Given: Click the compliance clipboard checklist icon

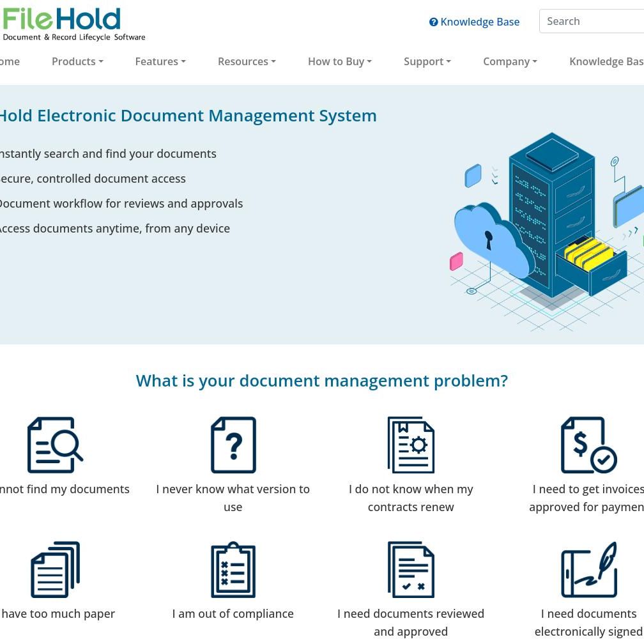Looking at the screenshot, I should click(233, 569).
